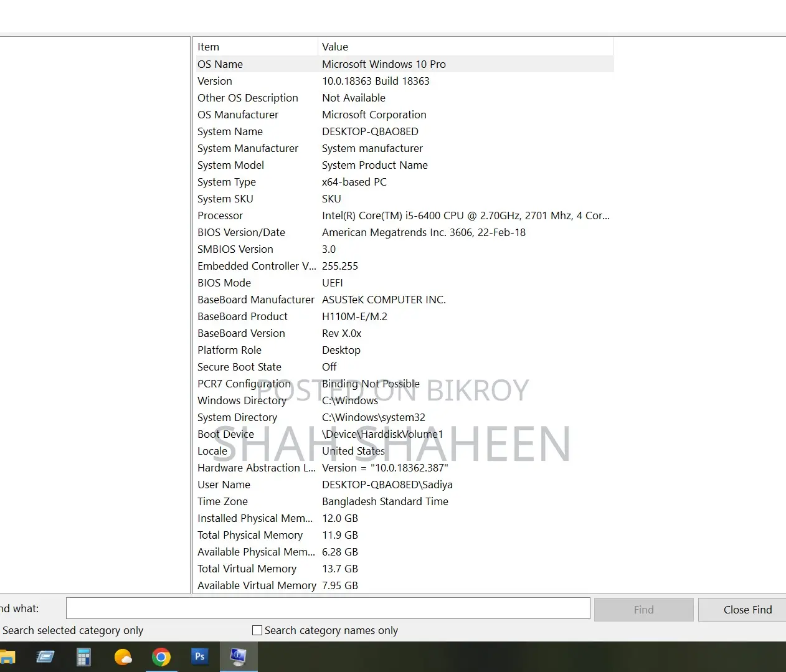Click the value x64-based PC
This screenshot has width=786, height=672.
(x=354, y=182)
